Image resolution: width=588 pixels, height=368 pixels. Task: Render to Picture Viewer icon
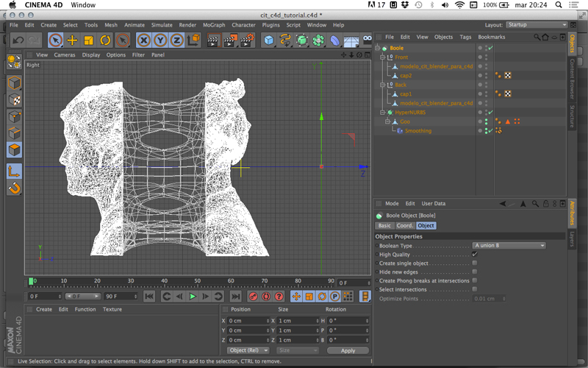pyautogui.click(x=231, y=40)
